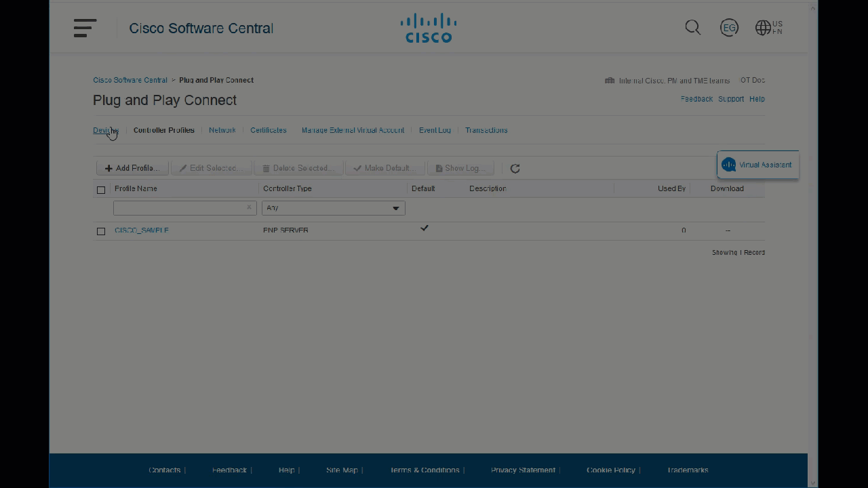868x488 pixels.
Task: Sort by Profile Name column header
Action: (x=136, y=188)
